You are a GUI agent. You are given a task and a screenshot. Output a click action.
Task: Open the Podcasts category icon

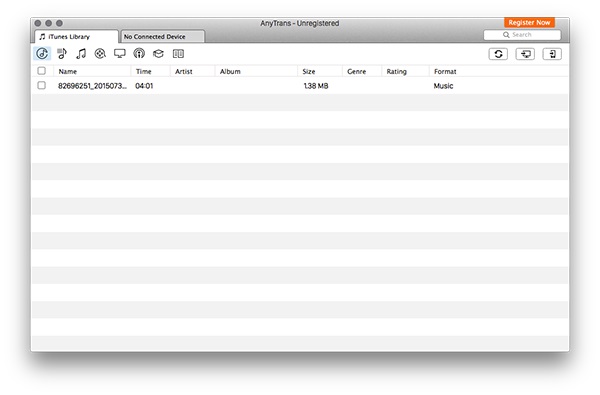click(x=139, y=54)
